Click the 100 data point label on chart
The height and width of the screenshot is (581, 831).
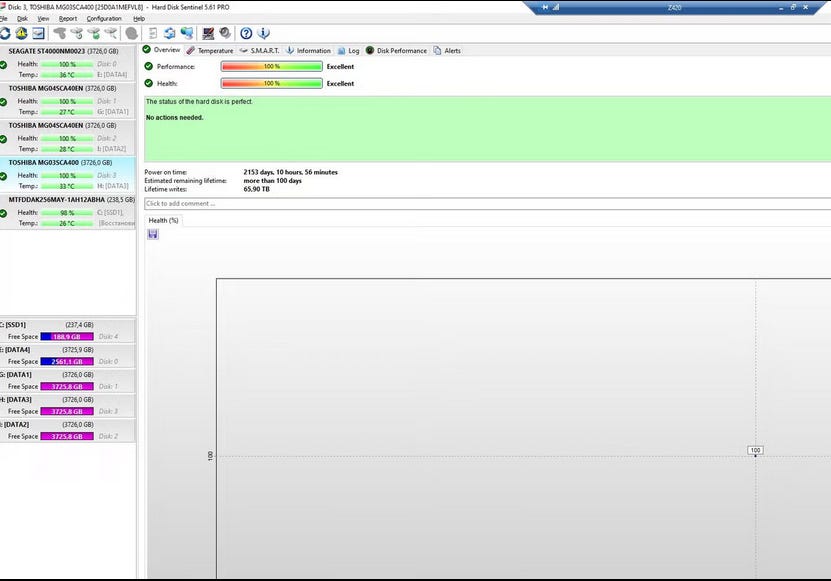click(x=755, y=450)
